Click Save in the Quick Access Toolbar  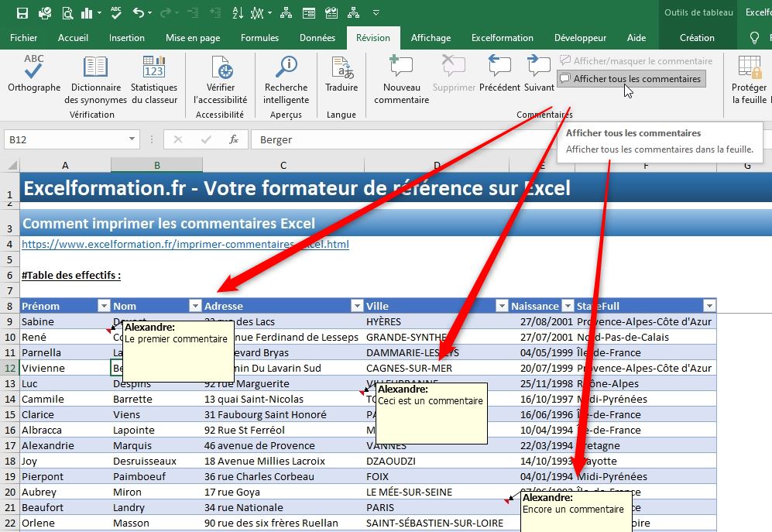[x=21, y=11]
